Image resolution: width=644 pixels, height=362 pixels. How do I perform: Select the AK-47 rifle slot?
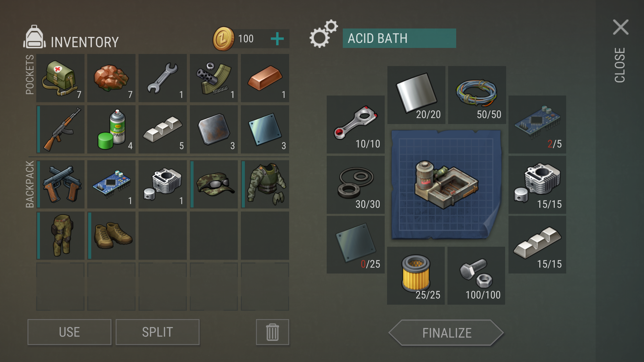[60, 129]
